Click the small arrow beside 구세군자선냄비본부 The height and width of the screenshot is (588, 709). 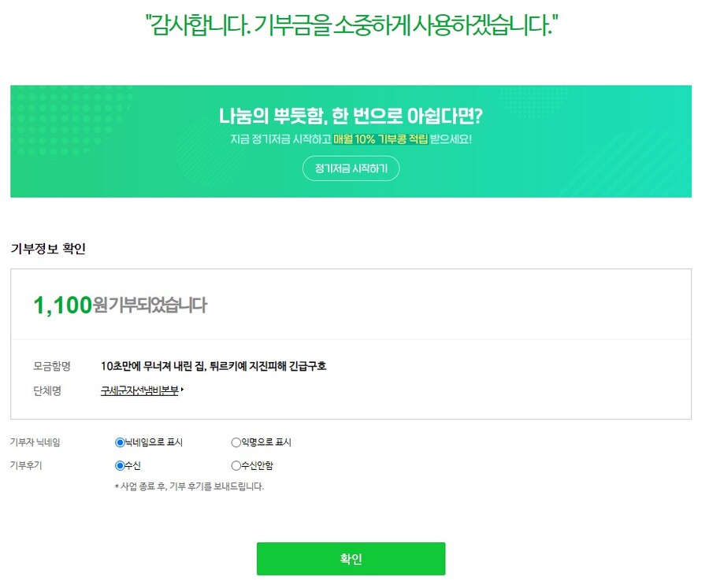tap(182, 389)
